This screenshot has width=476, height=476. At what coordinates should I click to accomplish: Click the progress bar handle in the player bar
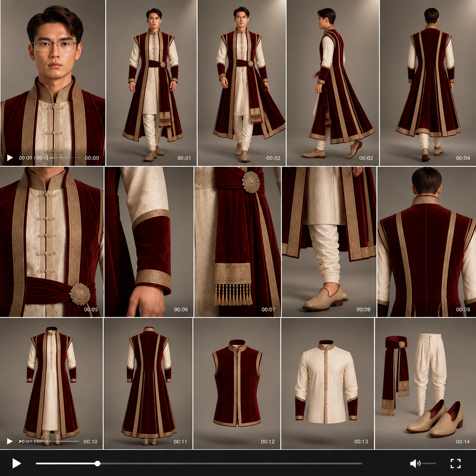coord(97,464)
